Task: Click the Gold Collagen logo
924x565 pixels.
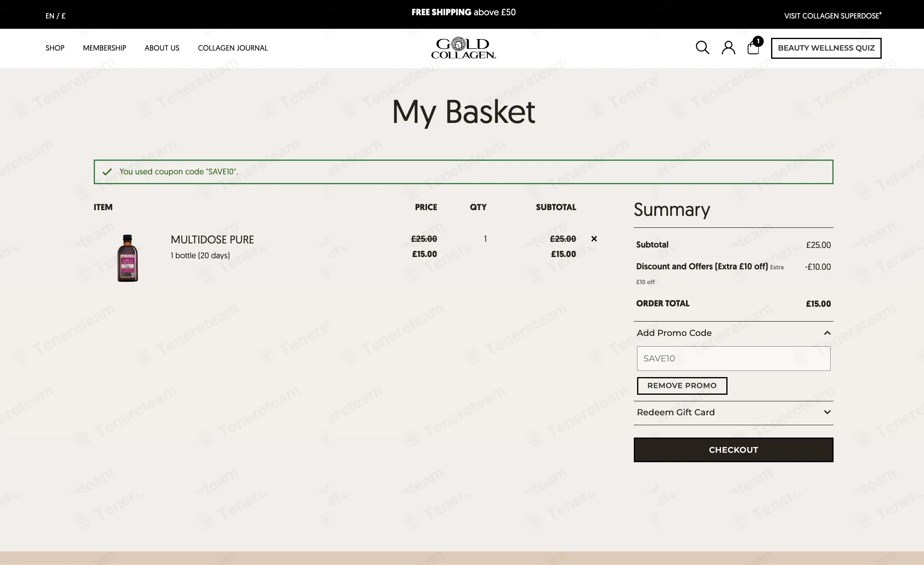Action: 463,49
